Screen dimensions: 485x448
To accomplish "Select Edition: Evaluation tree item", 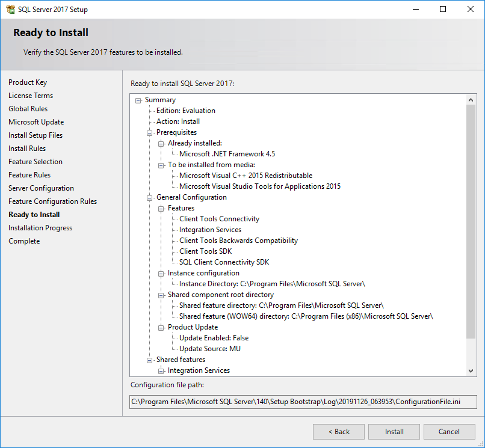I will pos(185,111).
